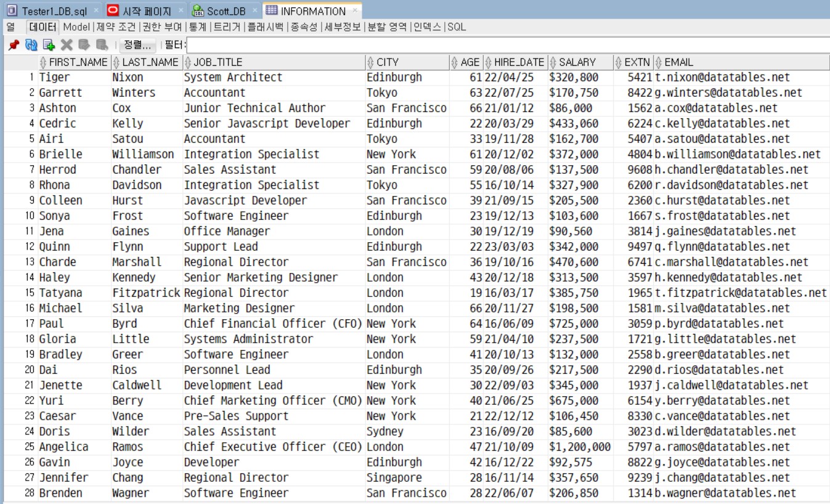The image size is (830, 504).
Task: Select row number 28 in the gutter
Action: (x=20, y=494)
